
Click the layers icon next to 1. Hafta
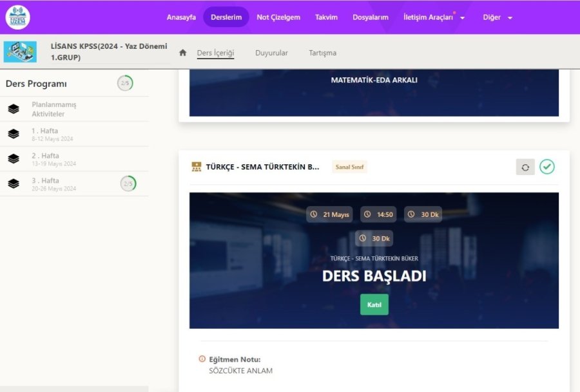pyautogui.click(x=14, y=134)
